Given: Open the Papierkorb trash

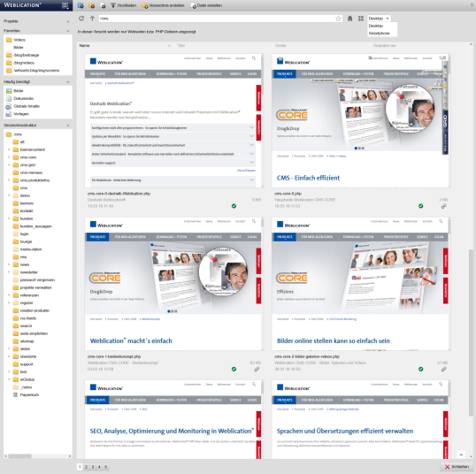Looking at the screenshot, I should pos(27,394).
